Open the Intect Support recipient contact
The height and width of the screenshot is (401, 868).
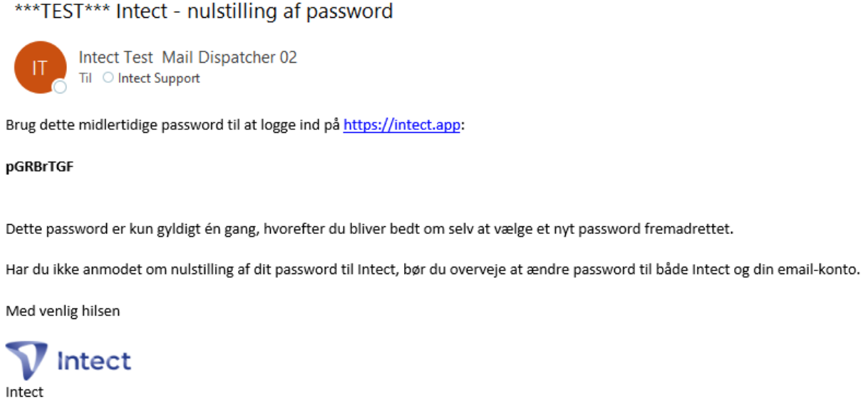(x=159, y=78)
